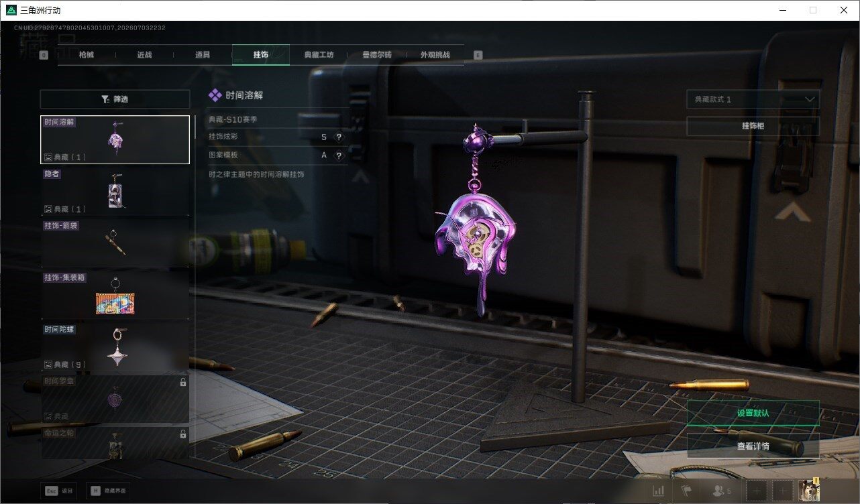Open the 挂饰柜 button
Image resolution: width=860 pixels, height=504 pixels.
tap(753, 126)
